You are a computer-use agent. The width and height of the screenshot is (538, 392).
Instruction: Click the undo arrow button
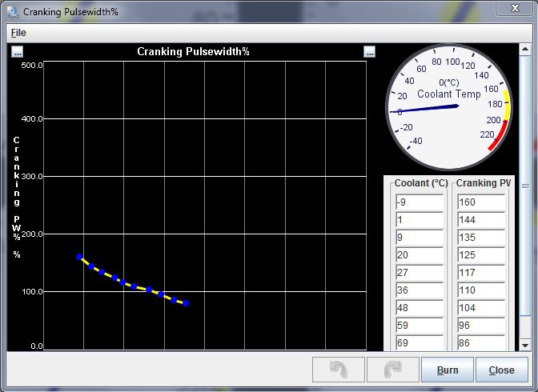click(x=338, y=370)
